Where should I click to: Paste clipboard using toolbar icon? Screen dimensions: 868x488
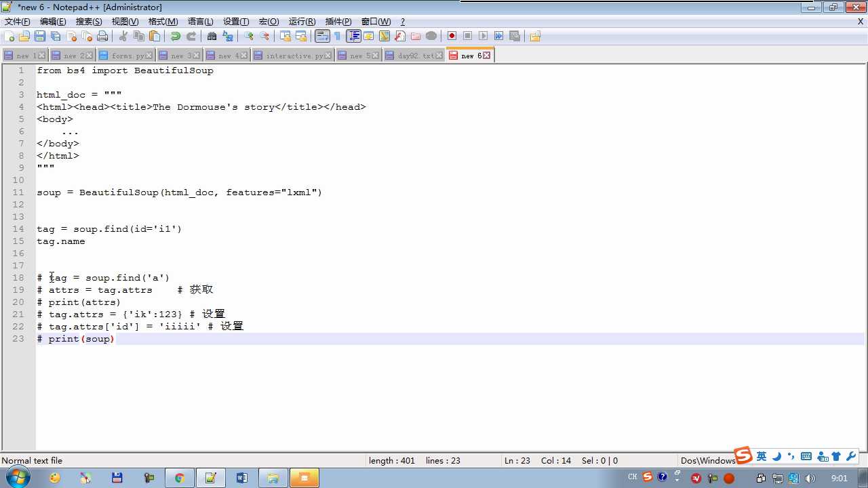point(155,36)
